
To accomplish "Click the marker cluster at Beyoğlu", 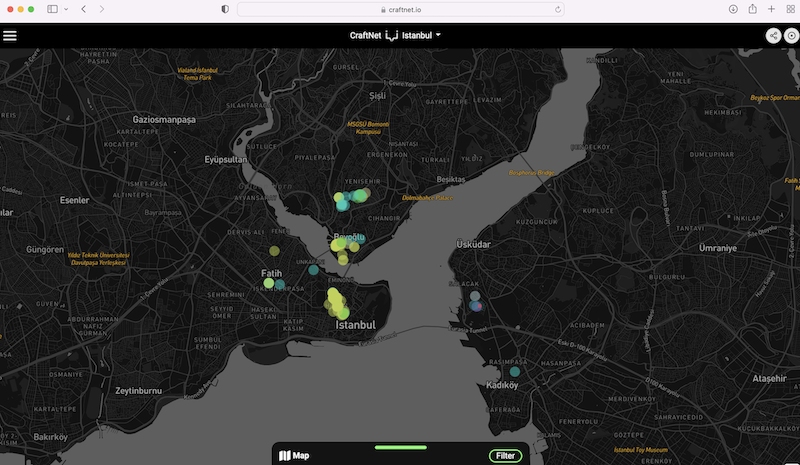I will (346, 247).
